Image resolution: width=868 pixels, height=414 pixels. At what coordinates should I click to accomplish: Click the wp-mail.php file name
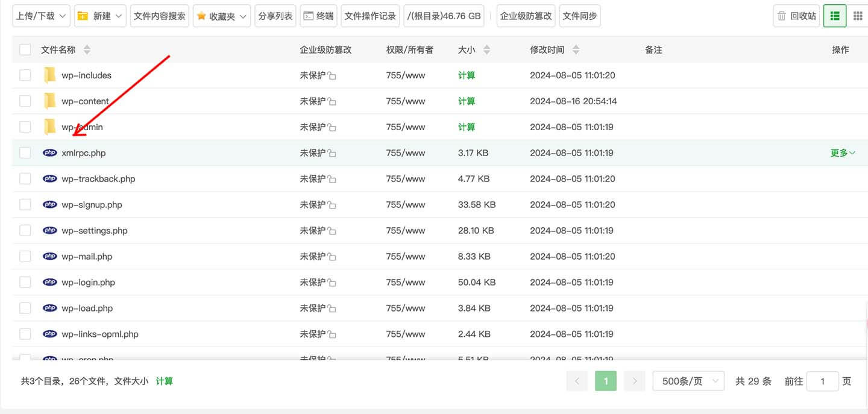(87, 257)
